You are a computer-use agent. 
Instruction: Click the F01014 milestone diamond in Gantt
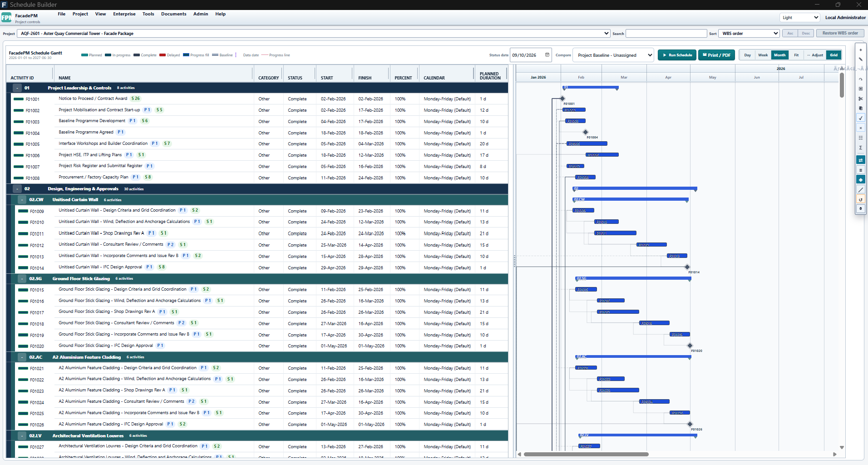[687, 267]
